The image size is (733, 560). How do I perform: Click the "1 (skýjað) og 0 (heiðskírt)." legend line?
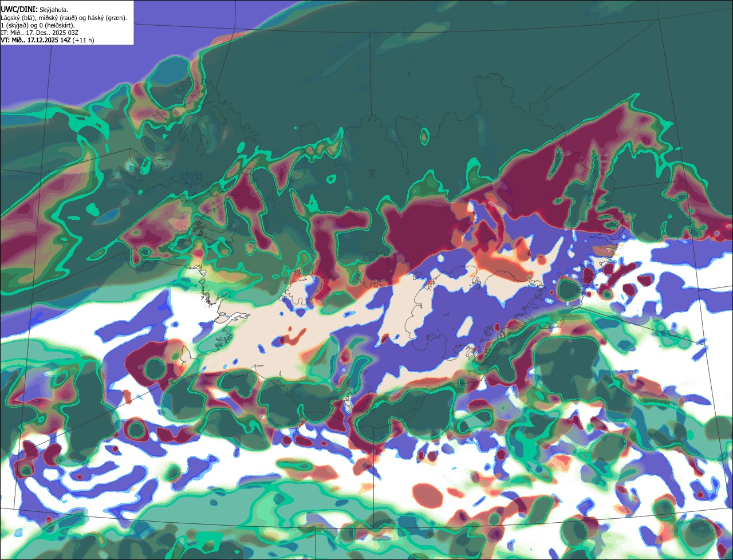click(x=38, y=25)
